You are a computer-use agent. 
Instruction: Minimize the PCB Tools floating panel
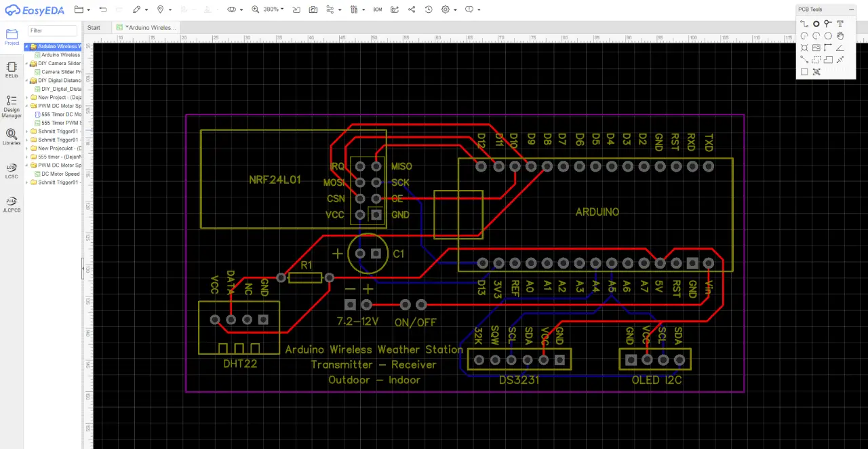(x=852, y=9)
